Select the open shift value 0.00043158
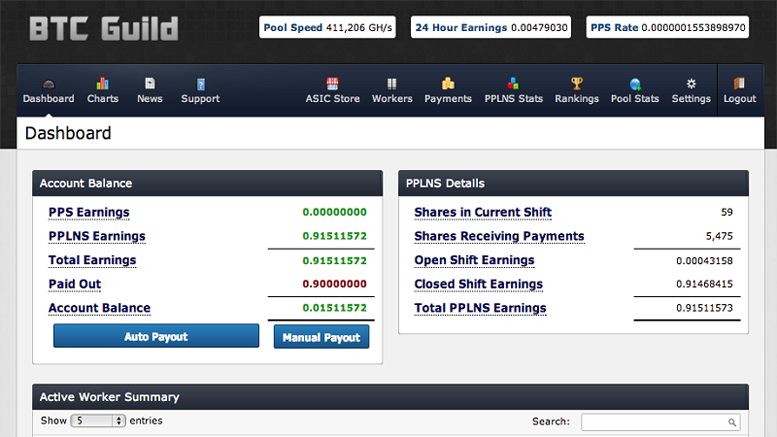 [x=704, y=261]
